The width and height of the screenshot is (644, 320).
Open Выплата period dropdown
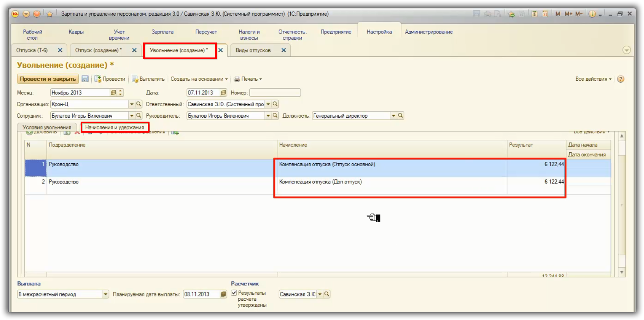pos(105,294)
